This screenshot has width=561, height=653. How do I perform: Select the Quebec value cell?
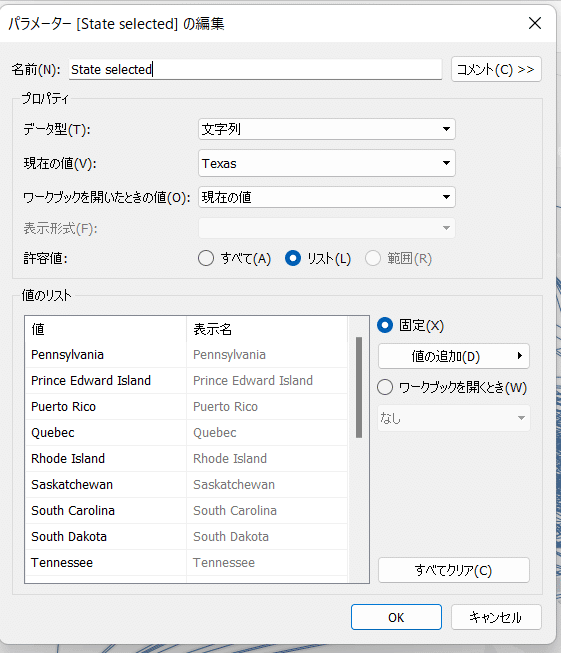click(106, 433)
